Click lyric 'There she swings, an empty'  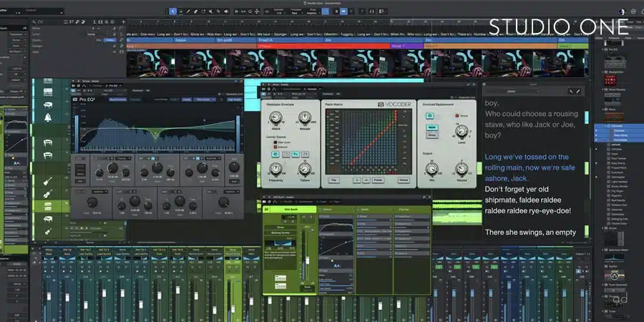tap(530, 232)
